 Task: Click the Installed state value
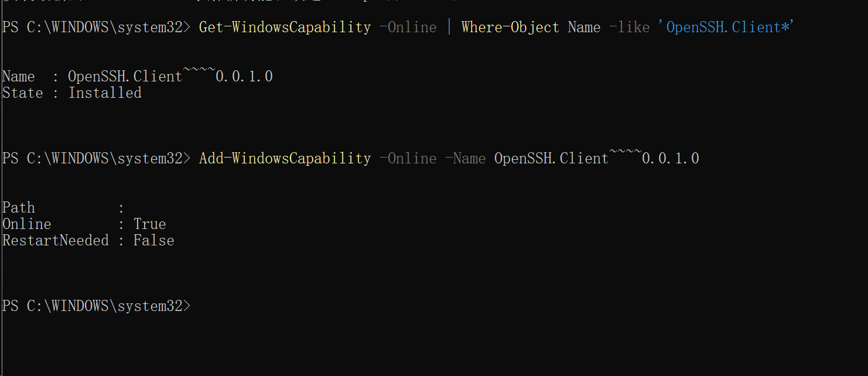[105, 93]
